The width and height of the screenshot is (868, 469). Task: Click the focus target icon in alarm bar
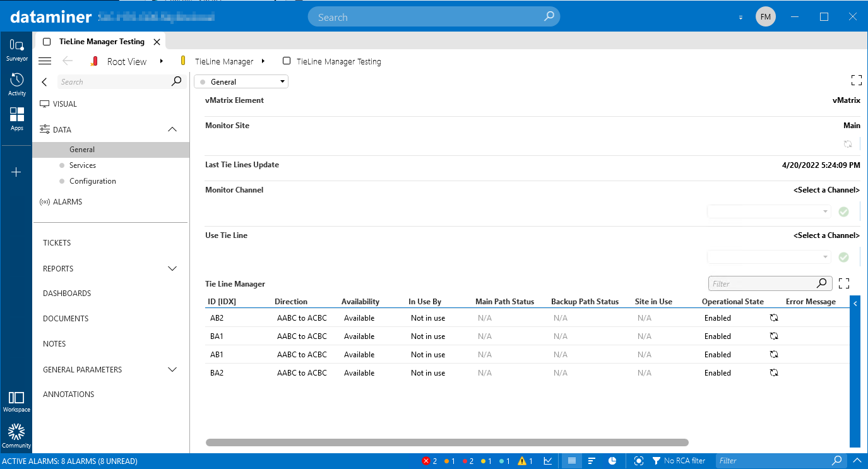tap(639, 461)
